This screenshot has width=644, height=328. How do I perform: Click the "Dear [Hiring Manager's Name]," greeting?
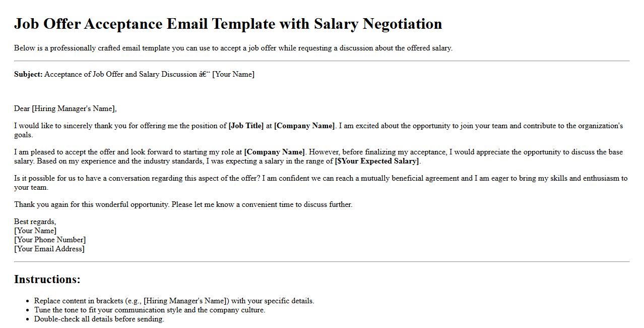tap(65, 108)
